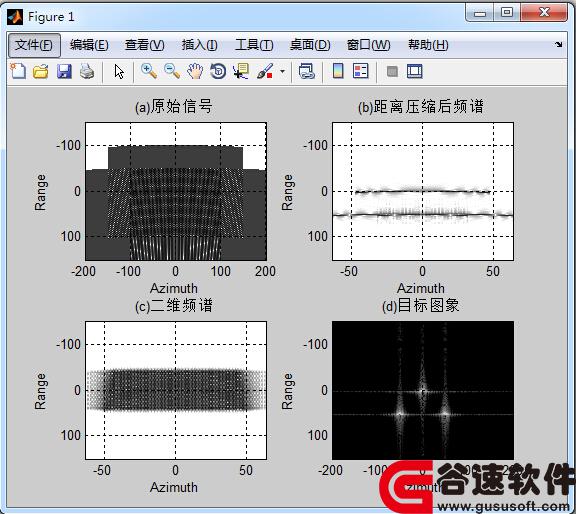576x514 pixels.
Task: Open the 插入(I) menu
Action: 199,45
